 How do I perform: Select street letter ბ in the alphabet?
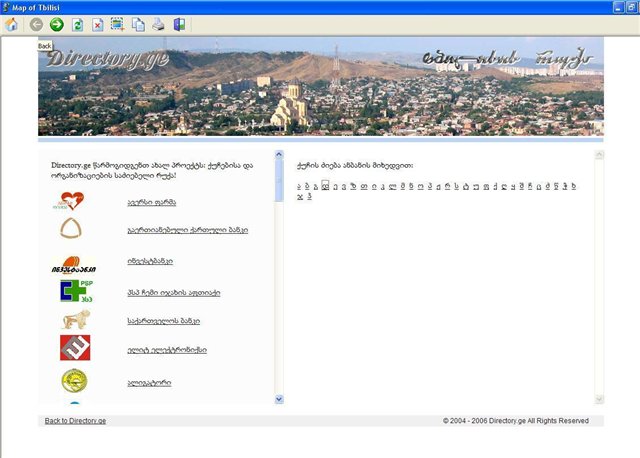[307, 187]
